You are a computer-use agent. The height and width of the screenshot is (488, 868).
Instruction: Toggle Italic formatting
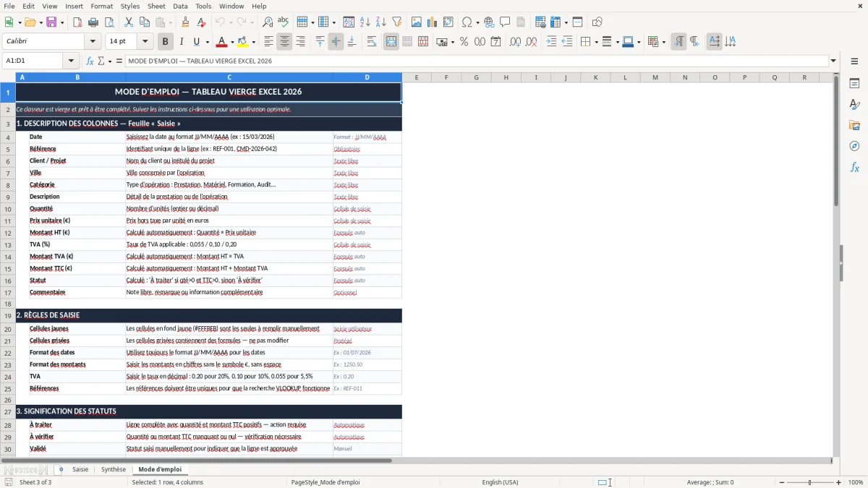tap(181, 42)
